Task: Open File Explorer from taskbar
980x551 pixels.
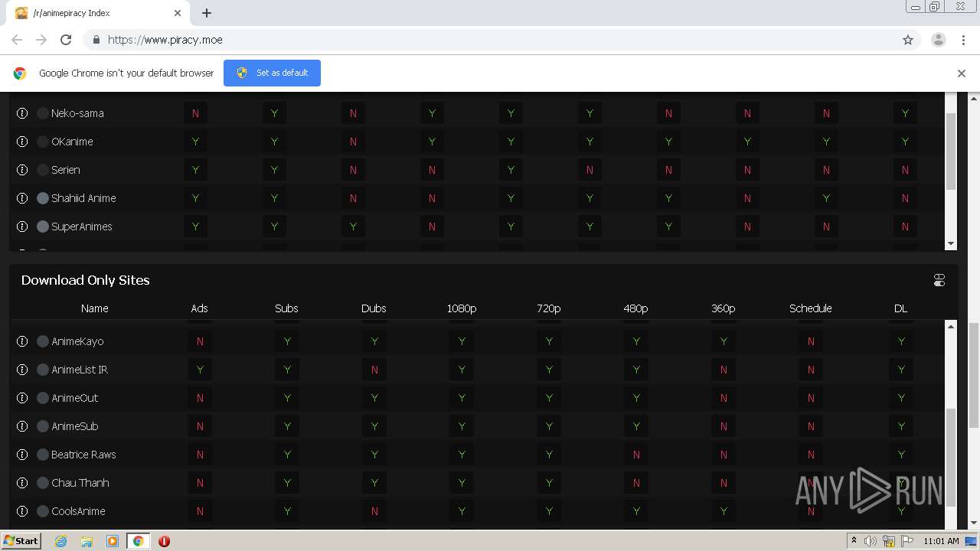Action: pos(87,541)
